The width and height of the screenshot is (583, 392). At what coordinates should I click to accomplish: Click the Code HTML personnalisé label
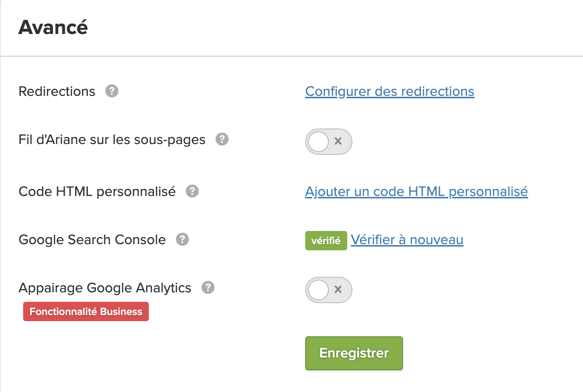coord(97,192)
